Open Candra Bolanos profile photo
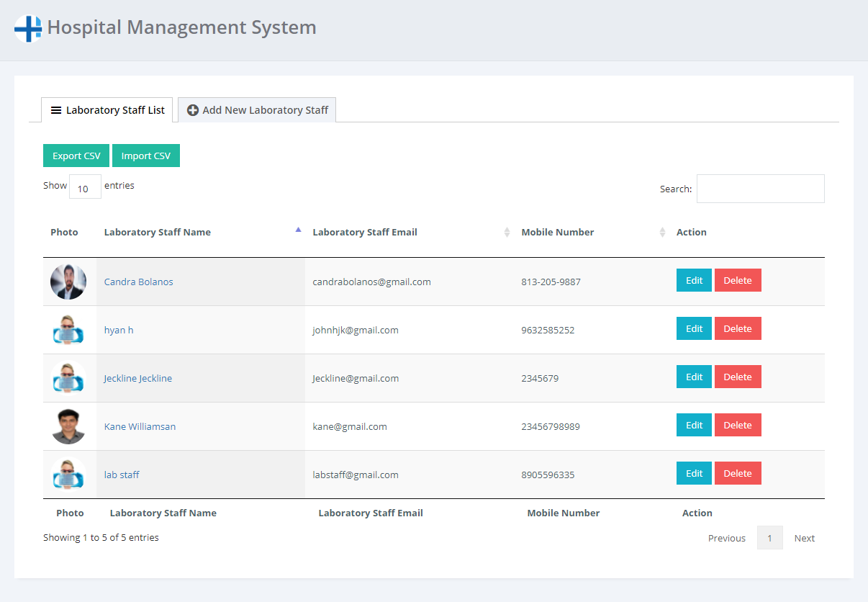 tap(68, 282)
